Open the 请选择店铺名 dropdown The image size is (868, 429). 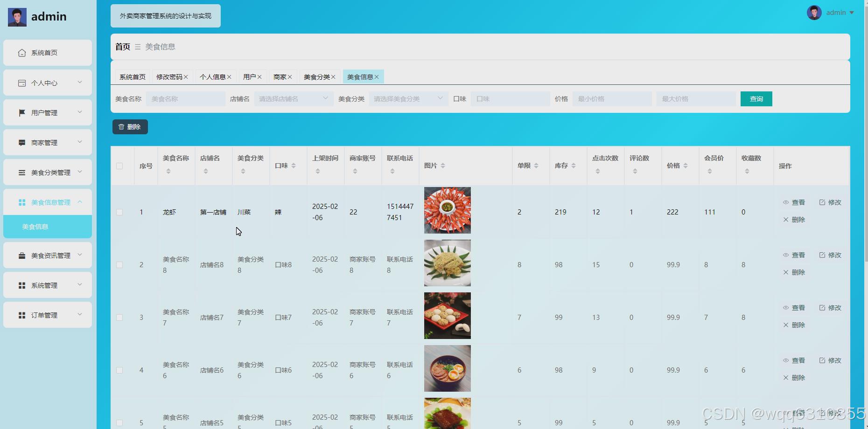tap(293, 98)
